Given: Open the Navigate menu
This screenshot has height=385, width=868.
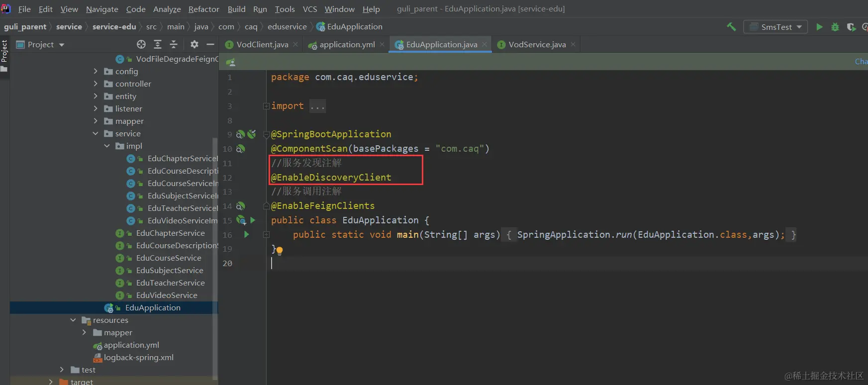Looking at the screenshot, I should click(x=102, y=9).
